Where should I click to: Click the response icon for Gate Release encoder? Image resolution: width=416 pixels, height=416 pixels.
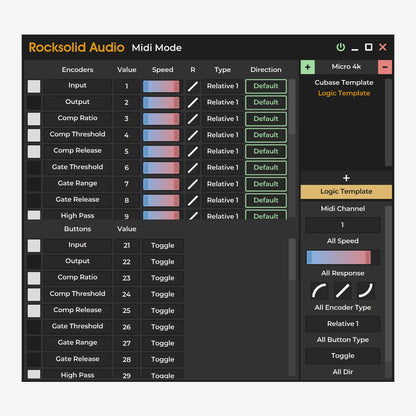(x=193, y=200)
